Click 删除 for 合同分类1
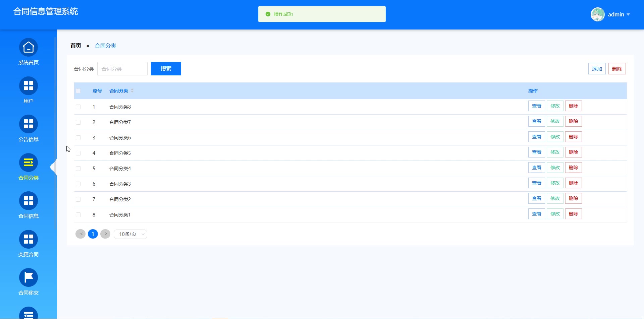Image resolution: width=644 pixels, height=319 pixels. [574, 214]
